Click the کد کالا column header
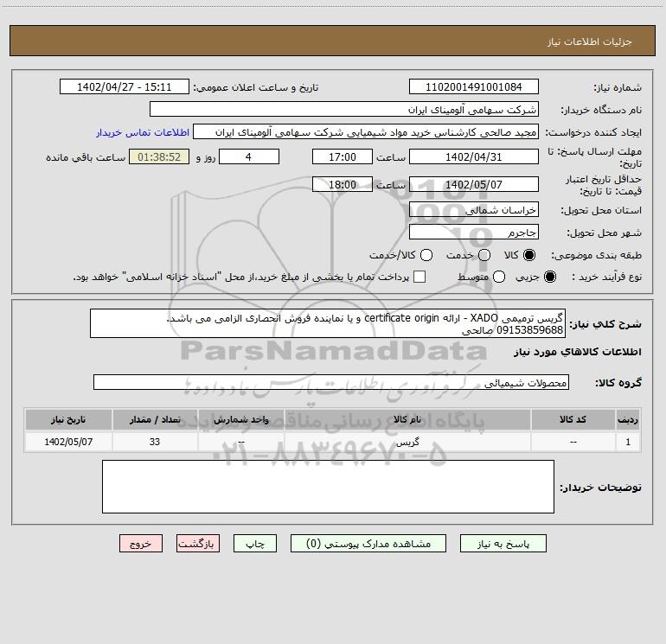666x644 pixels. (573, 419)
